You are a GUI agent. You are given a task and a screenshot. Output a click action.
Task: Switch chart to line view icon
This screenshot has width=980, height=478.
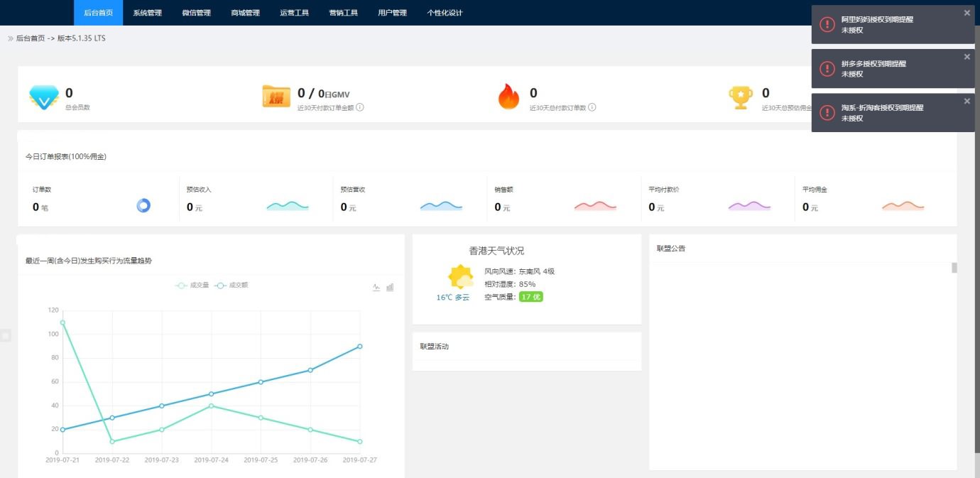click(x=376, y=288)
